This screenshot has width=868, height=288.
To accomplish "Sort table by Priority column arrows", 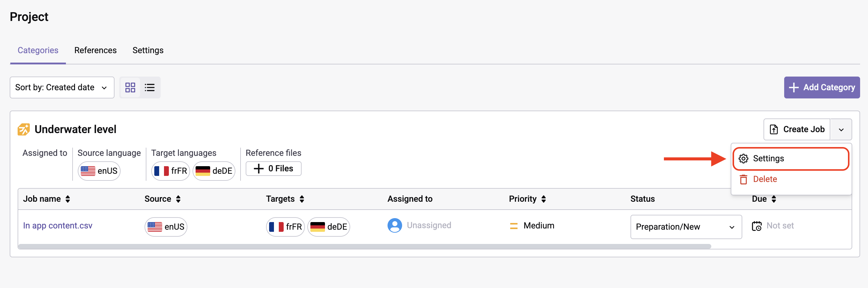I will click(x=544, y=199).
